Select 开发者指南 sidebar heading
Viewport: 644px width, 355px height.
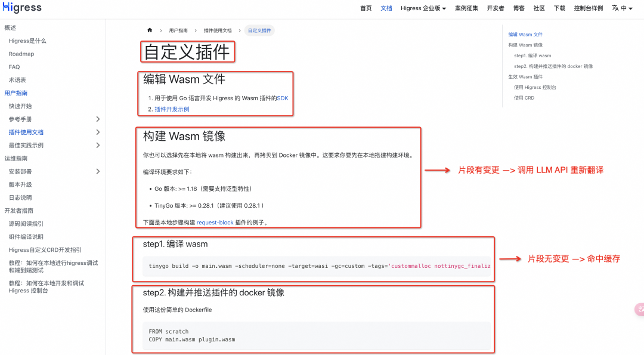19,211
